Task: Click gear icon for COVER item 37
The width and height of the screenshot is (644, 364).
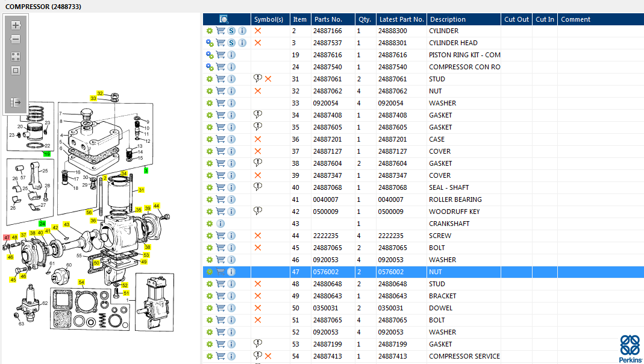Action: 210,151
